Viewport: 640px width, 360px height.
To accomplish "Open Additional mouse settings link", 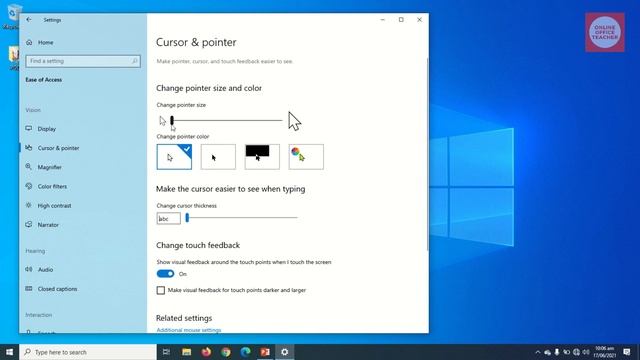I will tap(189, 330).
